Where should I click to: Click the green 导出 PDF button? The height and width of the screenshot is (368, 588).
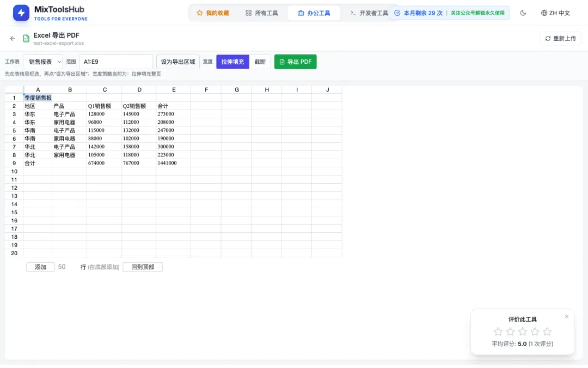tap(296, 62)
